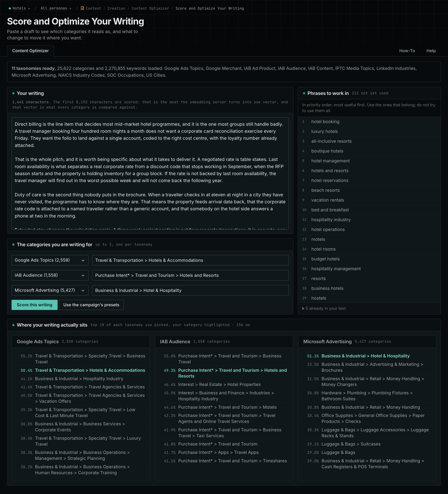448x494 pixels.
Task: Expand the 5 already in your text section
Action: 324,308
